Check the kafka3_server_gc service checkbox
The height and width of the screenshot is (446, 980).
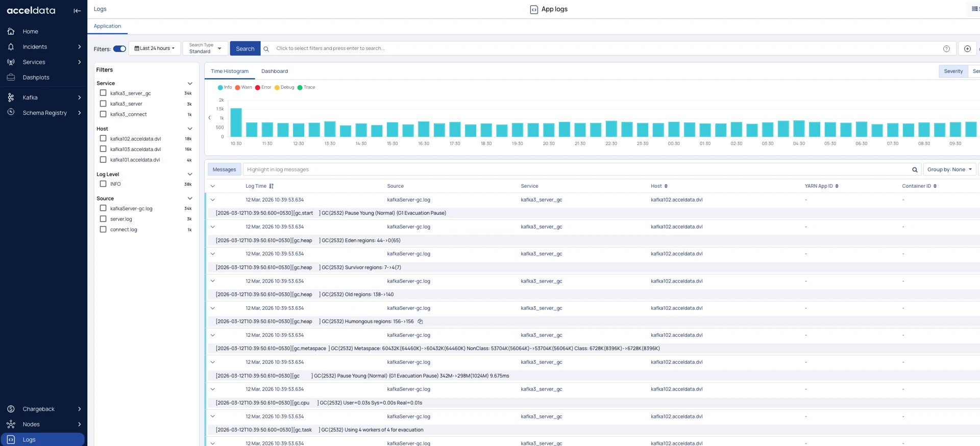click(x=103, y=93)
